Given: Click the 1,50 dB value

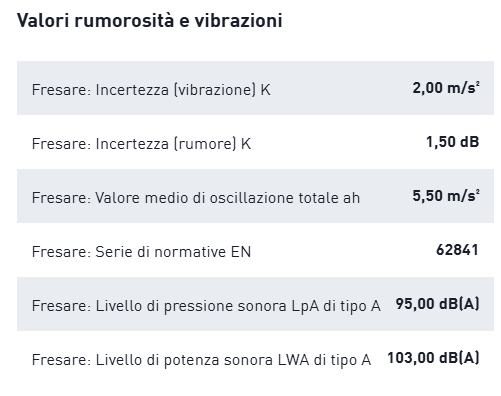Looking at the screenshot, I should click(x=453, y=142).
